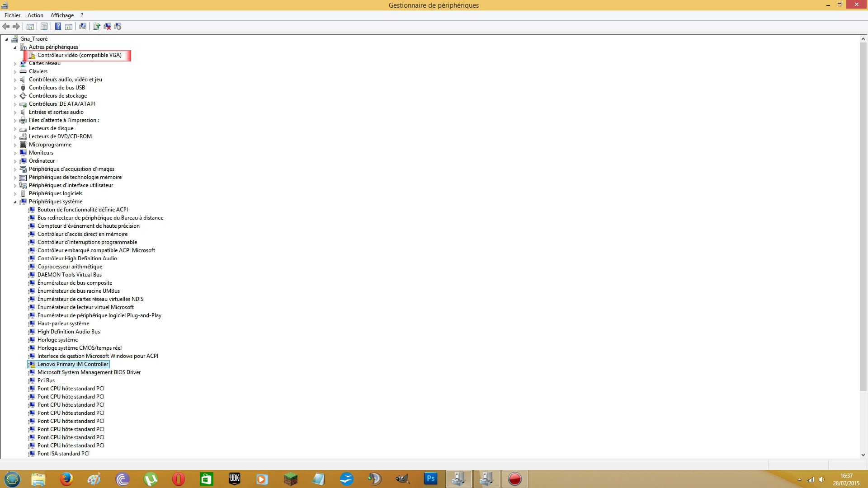Click Show/Hide console tree icon
Image resolution: width=868 pixels, height=488 pixels.
(30, 26)
